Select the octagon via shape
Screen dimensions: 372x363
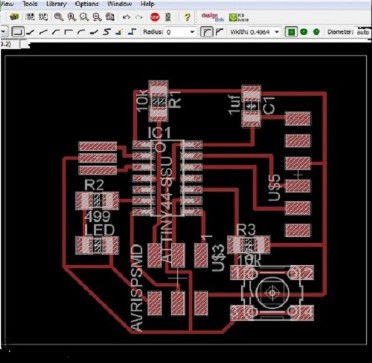tap(316, 32)
